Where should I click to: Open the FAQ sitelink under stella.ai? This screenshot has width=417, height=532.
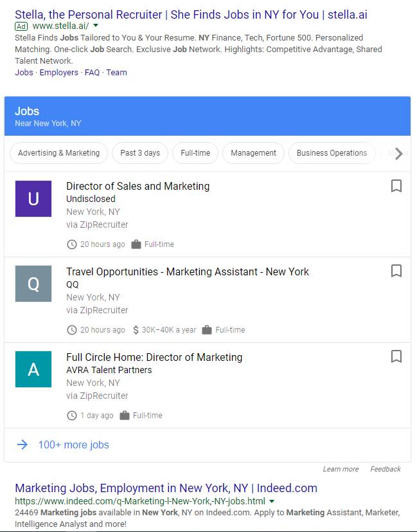click(x=92, y=73)
